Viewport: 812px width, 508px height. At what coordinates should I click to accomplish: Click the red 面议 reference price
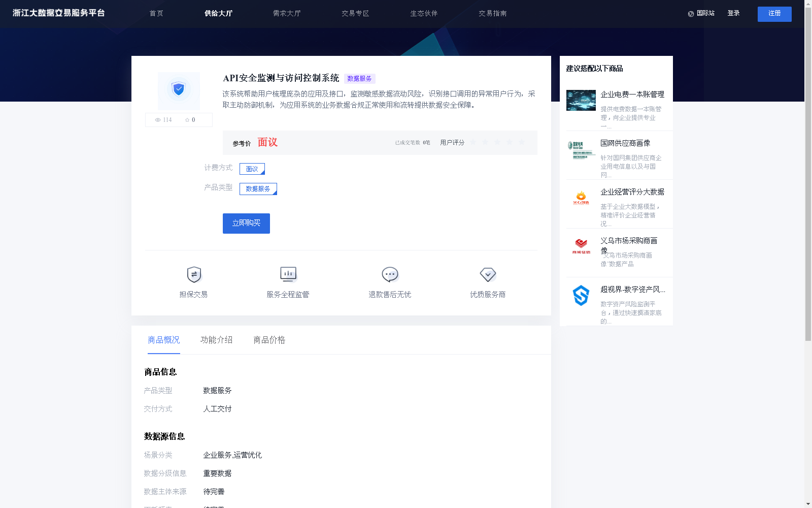(x=267, y=142)
